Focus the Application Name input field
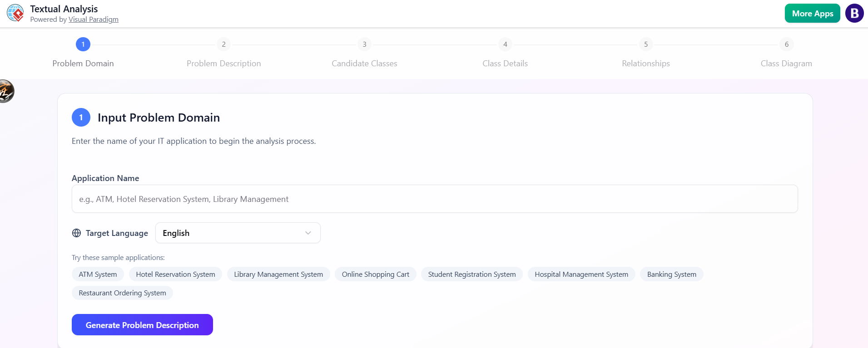This screenshot has height=348, width=868. [434, 199]
